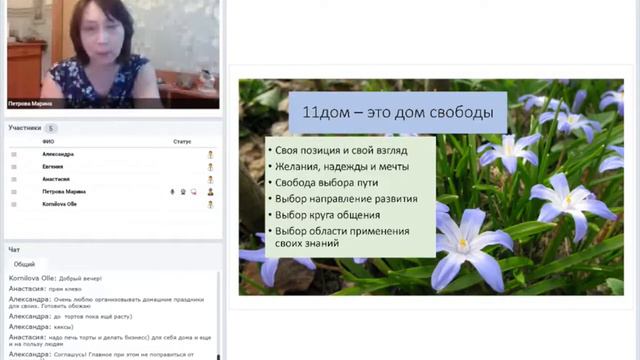The width and height of the screenshot is (640, 360).
Task: Click the presenter webcam video feed
Action: point(113,53)
